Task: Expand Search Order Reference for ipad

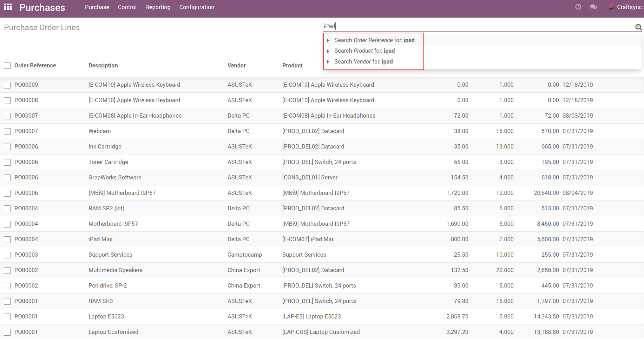Action: [328, 40]
